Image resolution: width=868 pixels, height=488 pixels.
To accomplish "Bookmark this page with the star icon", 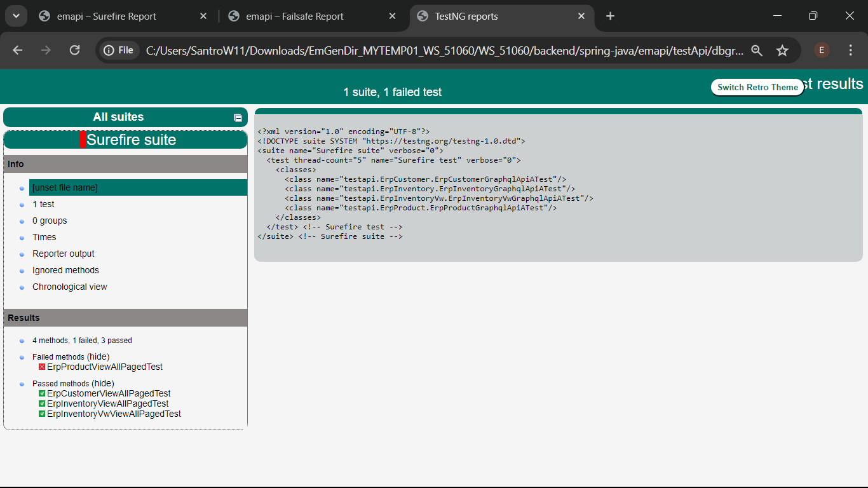I will pos(782,50).
